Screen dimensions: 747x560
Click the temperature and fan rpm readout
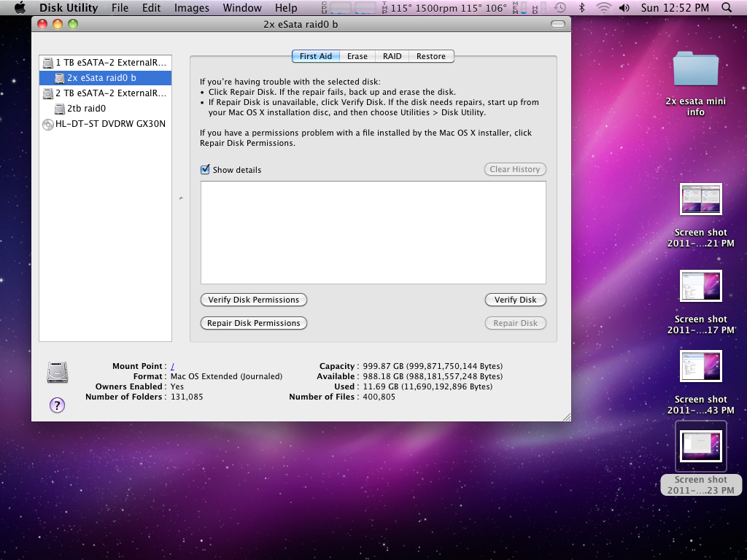pos(444,7)
